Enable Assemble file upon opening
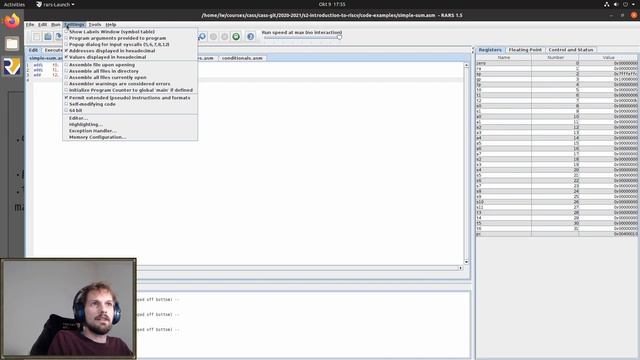 point(130,65)
